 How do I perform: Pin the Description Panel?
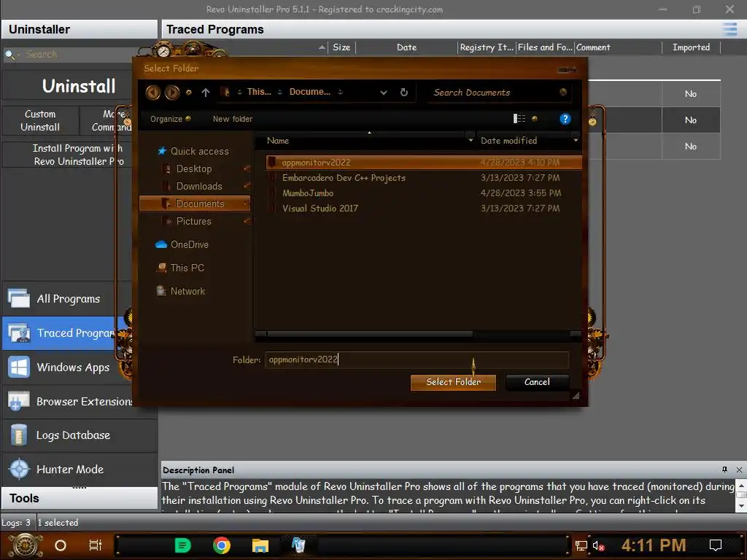pyautogui.click(x=724, y=470)
